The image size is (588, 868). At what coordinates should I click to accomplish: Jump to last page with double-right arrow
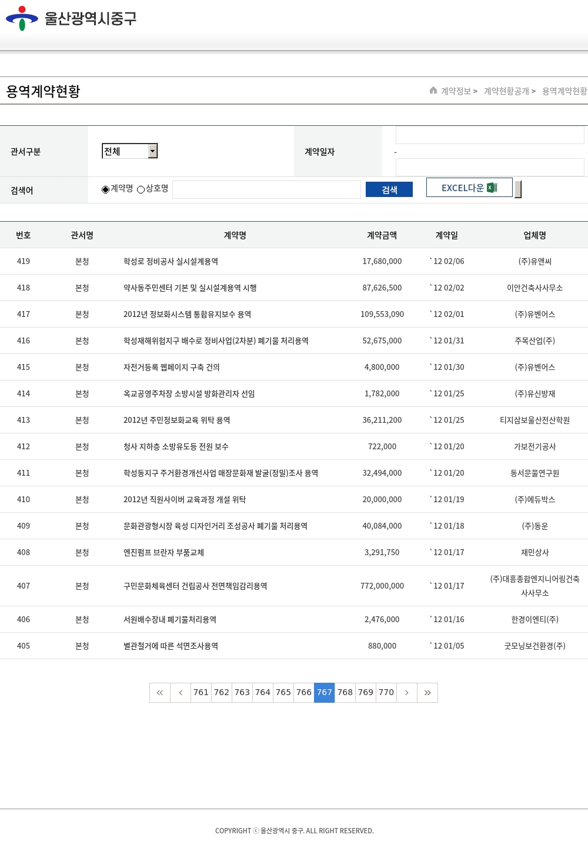pos(427,693)
